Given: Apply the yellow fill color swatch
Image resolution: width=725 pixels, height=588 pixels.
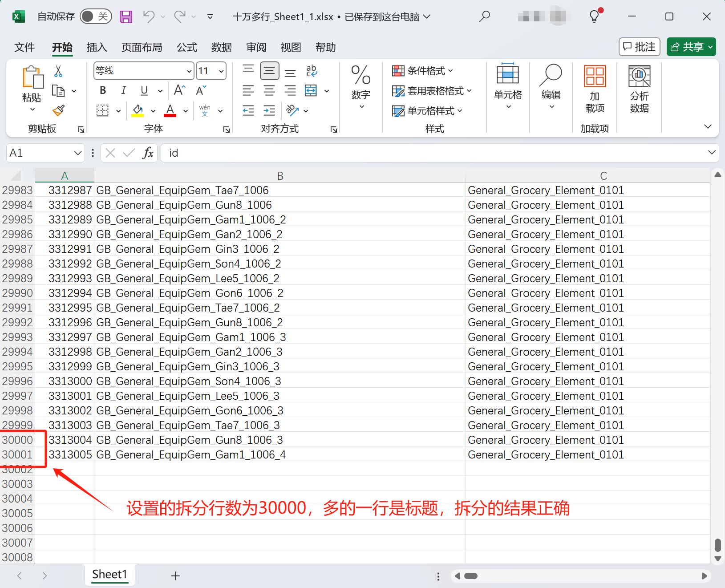Looking at the screenshot, I should 138,110.
